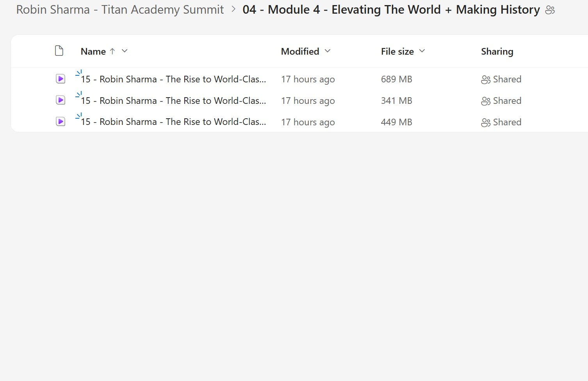The image size is (588, 381).
Task: Click the Shared people icon for the 341 MB file
Action: click(486, 101)
